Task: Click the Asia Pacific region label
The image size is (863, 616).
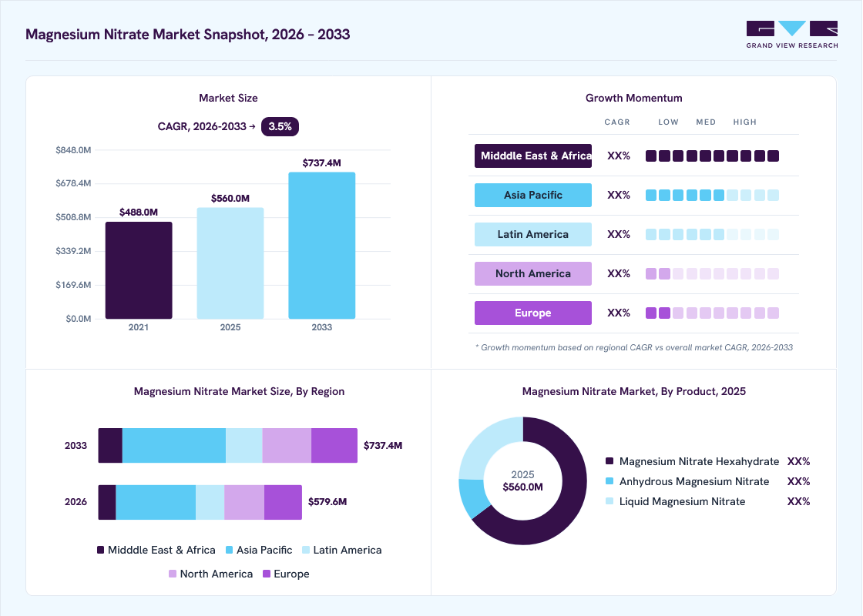Action: [532, 196]
